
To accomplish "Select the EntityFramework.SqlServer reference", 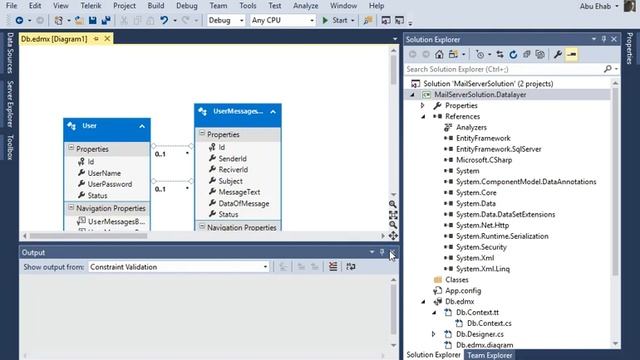I will pos(498,149).
